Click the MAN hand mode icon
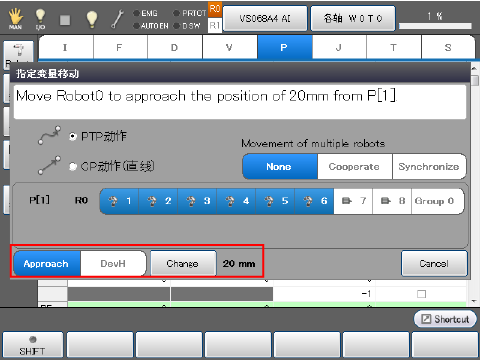This screenshot has height=360, width=481. 15,19
